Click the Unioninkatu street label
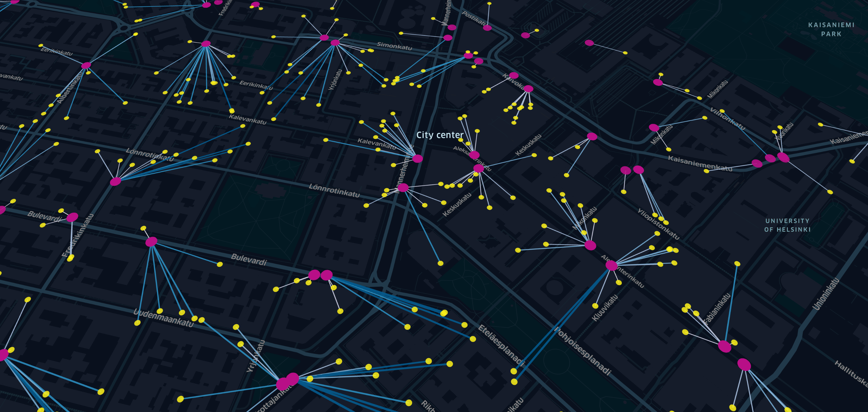 (x=825, y=294)
